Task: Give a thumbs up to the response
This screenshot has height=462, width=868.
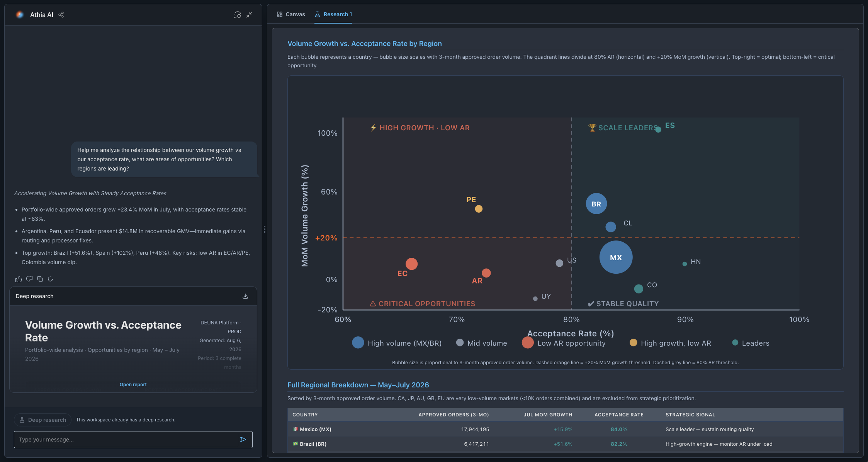Action: [x=19, y=279]
